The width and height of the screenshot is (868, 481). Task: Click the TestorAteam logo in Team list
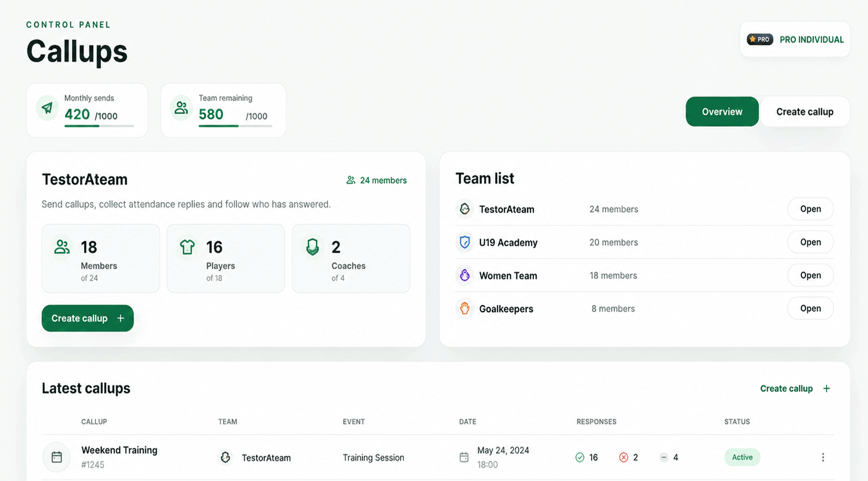(465, 209)
